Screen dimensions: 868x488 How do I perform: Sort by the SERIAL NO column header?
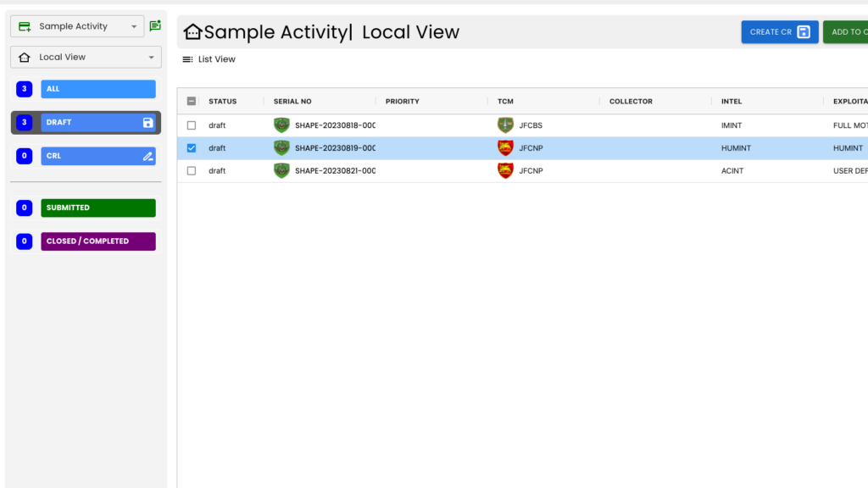pyautogui.click(x=292, y=102)
